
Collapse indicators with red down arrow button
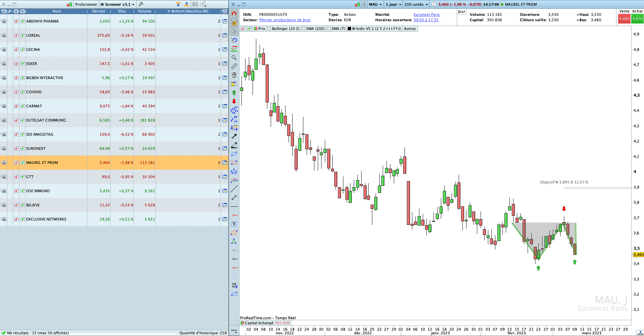242,29
